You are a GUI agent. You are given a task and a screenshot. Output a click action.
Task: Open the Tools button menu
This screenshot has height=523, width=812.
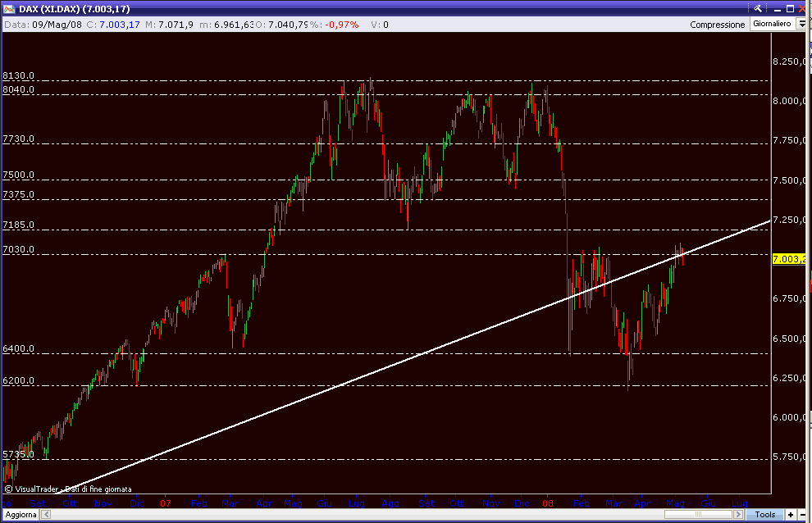click(x=764, y=514)
